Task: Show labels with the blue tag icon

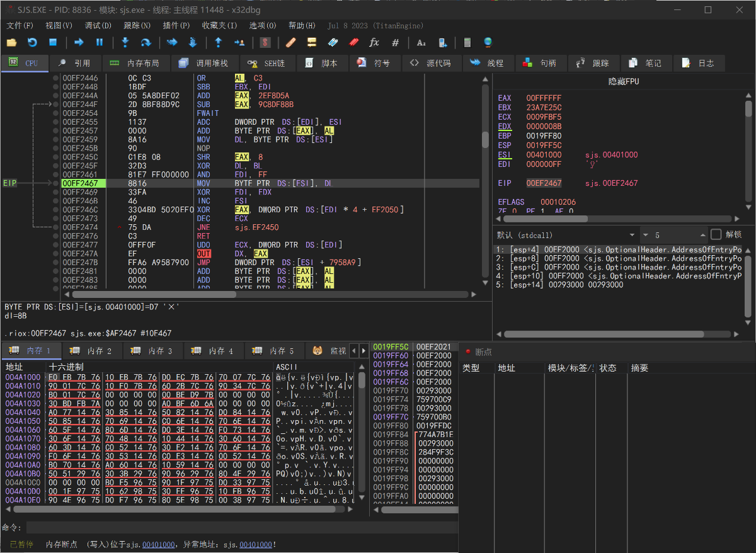Action: click(x=333, y=42)
